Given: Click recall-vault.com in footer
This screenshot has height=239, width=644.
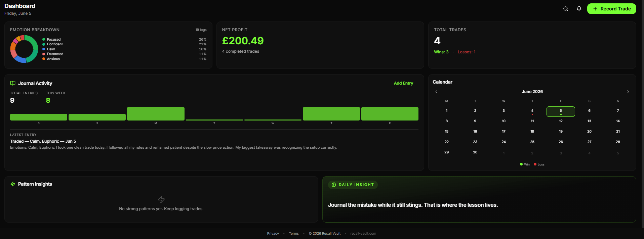Looking at the screenshot, I should click(x=363, y=234).
